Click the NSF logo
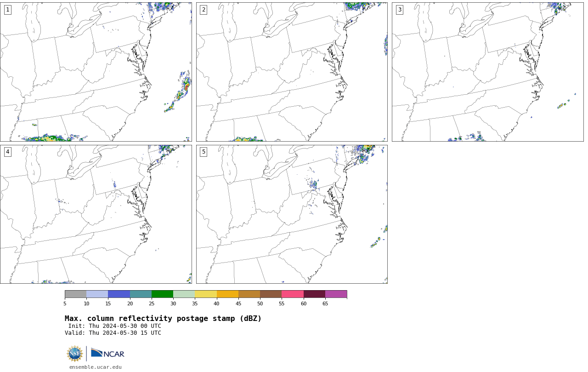The width and height of the screenshot is (588, 372). point(75,354)
